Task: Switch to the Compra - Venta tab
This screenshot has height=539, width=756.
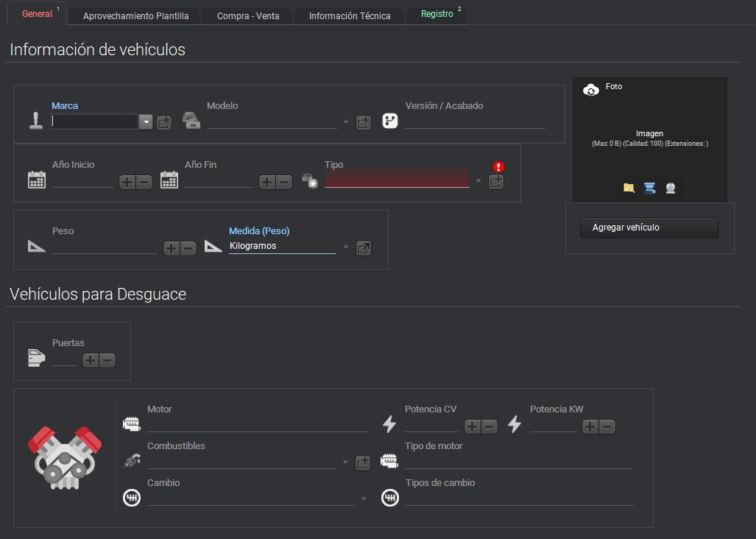Action: click(x=248, y=15)
